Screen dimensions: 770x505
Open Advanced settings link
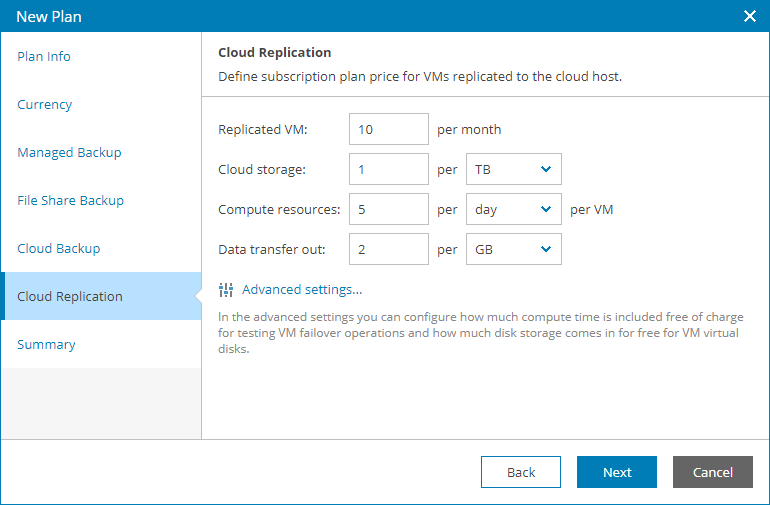[301, 290]
